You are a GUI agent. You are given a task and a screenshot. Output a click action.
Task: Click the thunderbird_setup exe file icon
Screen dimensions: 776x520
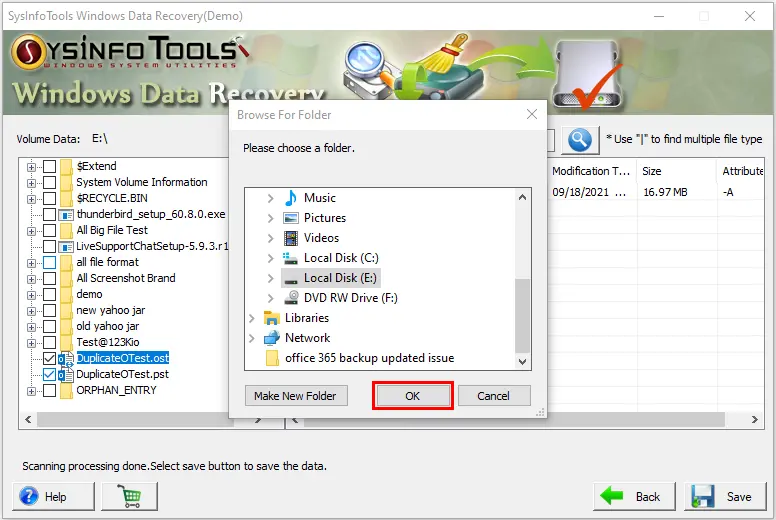coord(66,215)
